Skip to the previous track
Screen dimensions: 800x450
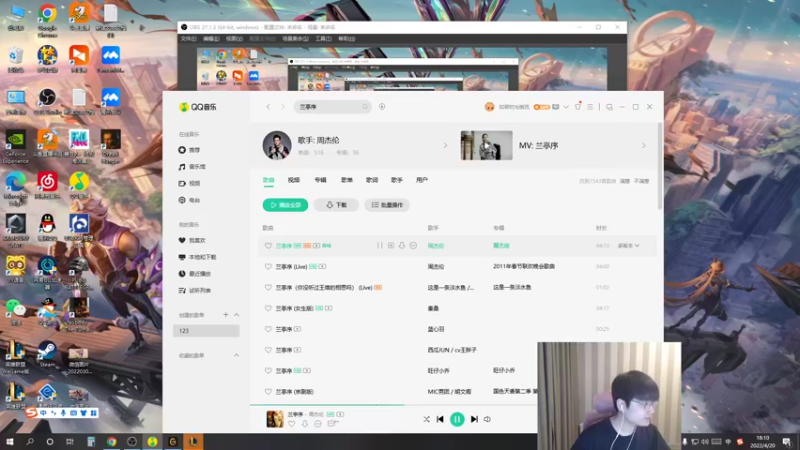[x=440, y=419]
